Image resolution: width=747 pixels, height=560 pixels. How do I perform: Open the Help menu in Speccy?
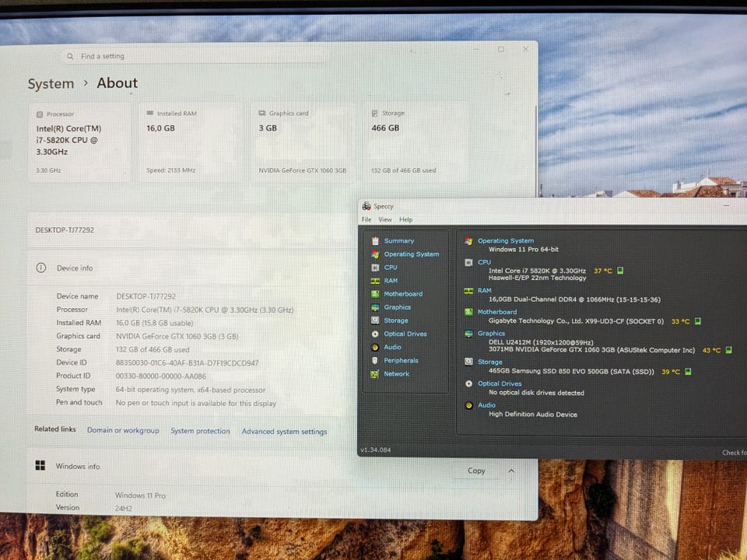click(x=406, y=219)
